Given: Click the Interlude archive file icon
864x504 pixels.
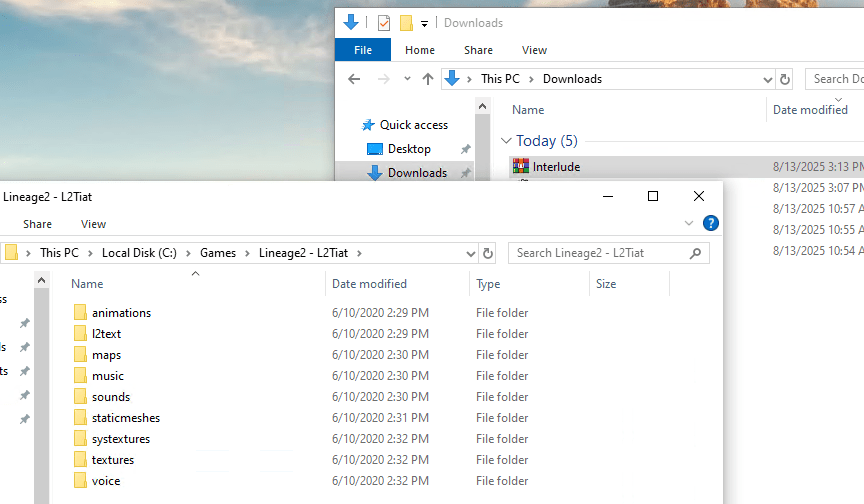Looking at the screenshot, I should tap(520, 166).
